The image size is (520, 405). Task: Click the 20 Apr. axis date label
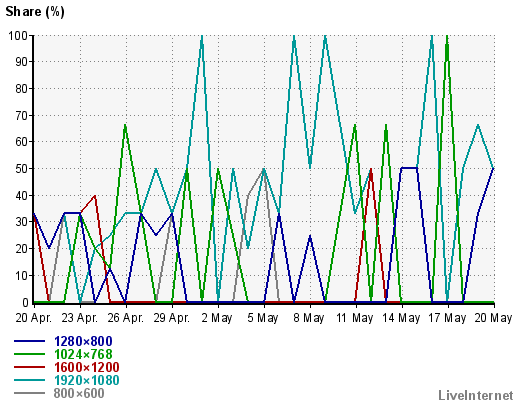(x=34, y=318)
